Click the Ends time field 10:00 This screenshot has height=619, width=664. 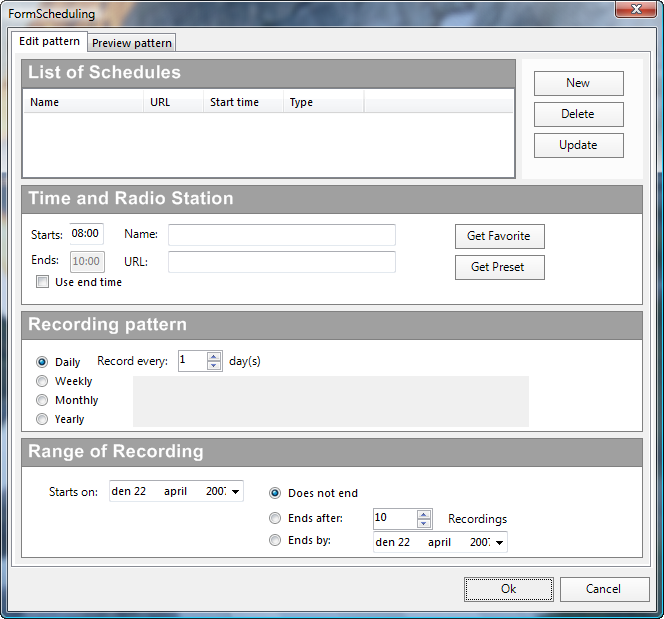click(87, 262)
